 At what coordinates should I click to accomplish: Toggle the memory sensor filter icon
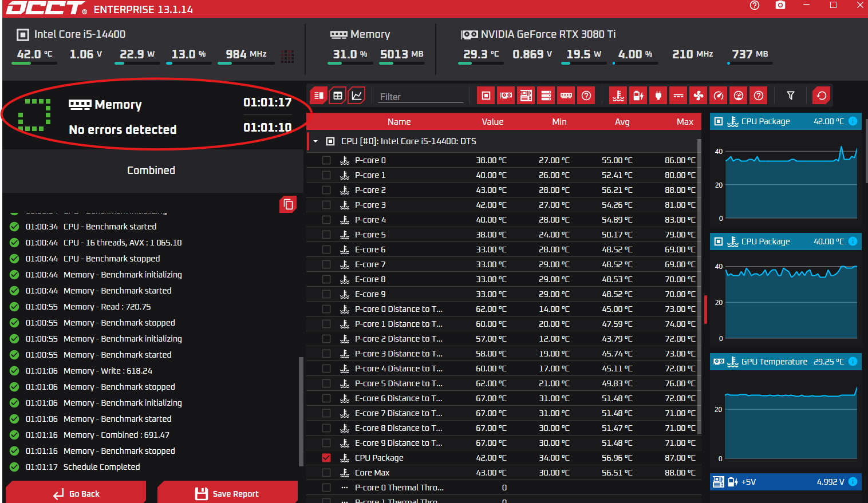click(566, 96)
